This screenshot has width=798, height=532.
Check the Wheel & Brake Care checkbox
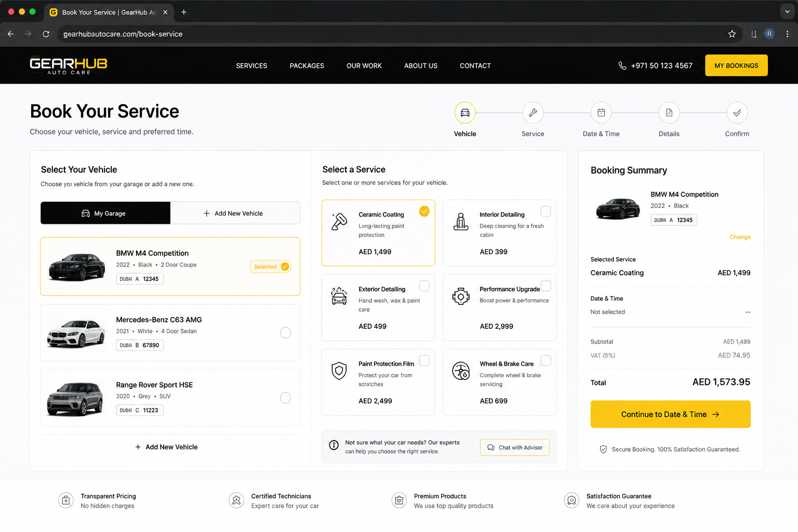coord(546,361)
